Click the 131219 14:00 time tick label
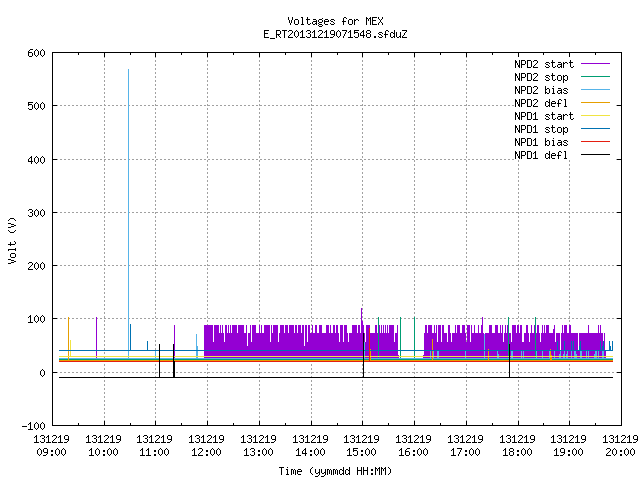This screenshot has width=640, height=480. pyautogui.click(x=310, y=445)
